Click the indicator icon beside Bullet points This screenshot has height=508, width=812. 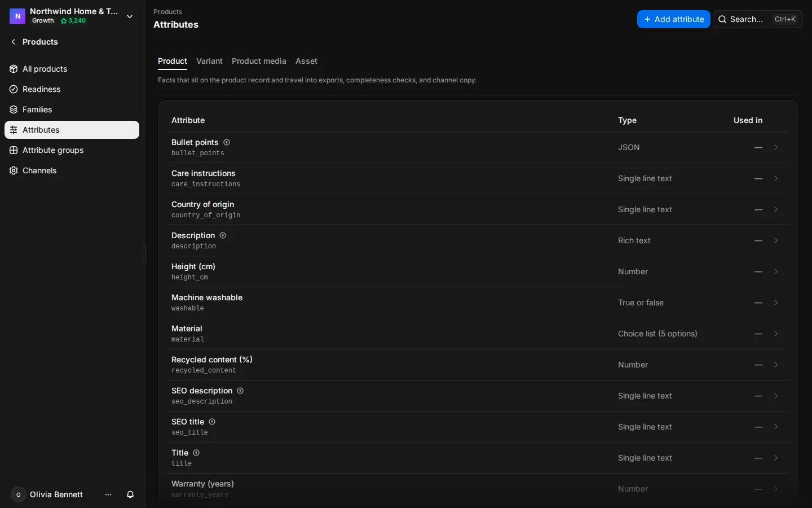227,142
